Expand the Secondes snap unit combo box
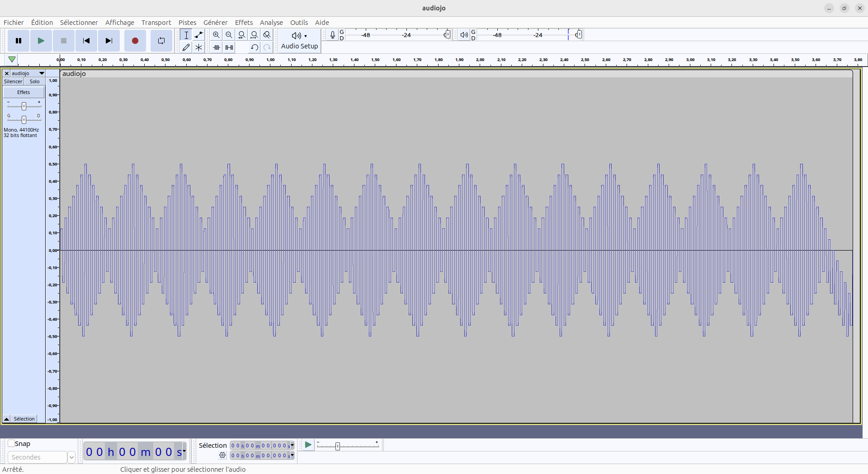The width and height of the screenshot is (868, 474). click(x=71, y=457)
